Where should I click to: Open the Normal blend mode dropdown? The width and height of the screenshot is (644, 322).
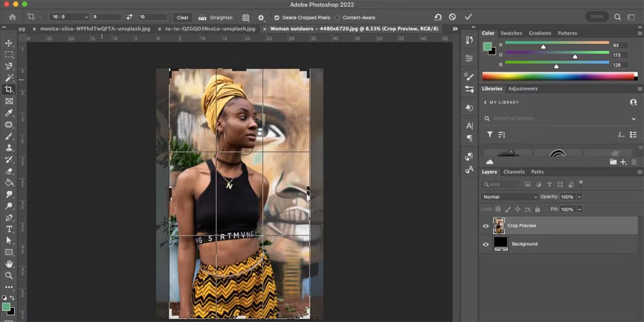[x=510, y=197]
